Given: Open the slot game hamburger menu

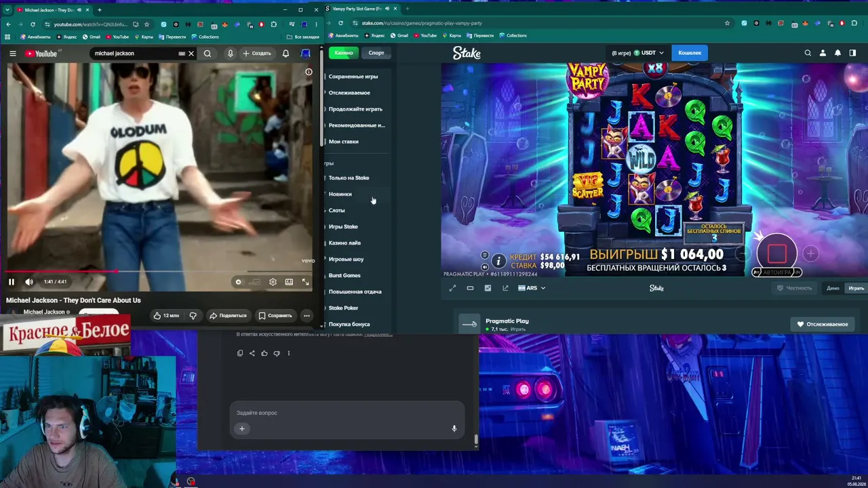Looking at the screenshot, I should (x=484, y=255).
